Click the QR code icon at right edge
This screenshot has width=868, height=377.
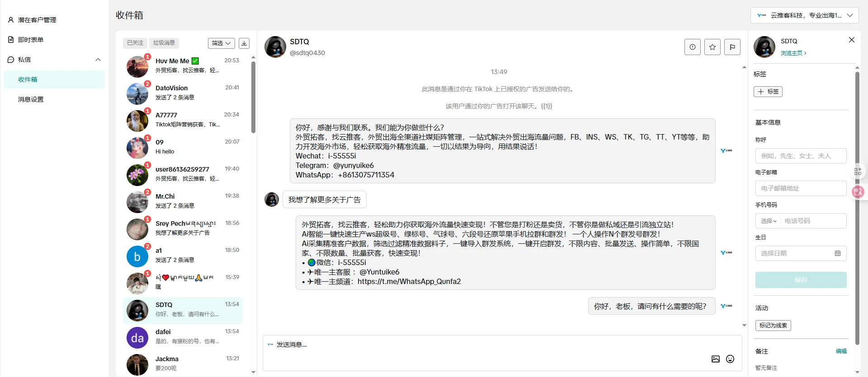click(x=858, y=172)
